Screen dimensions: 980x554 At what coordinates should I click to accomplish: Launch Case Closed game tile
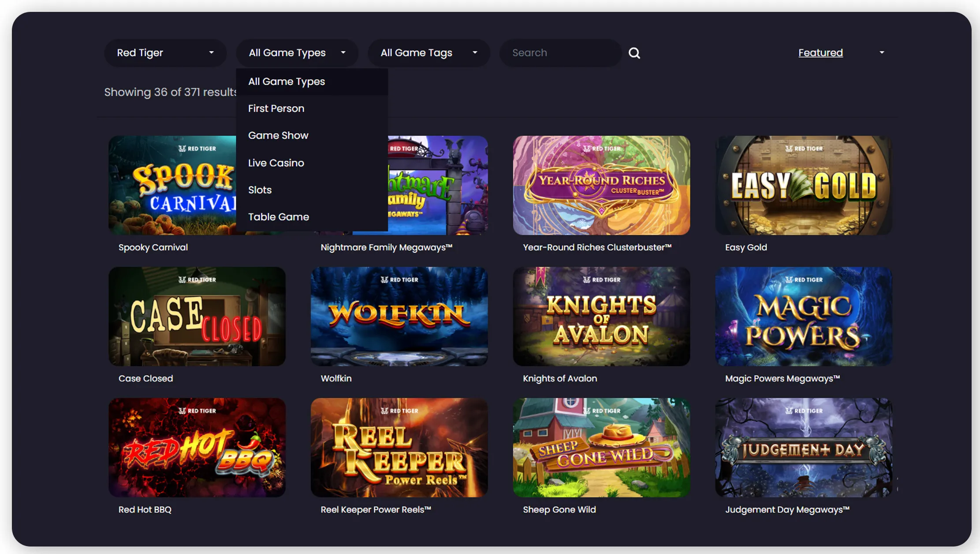tap(197, 316)
